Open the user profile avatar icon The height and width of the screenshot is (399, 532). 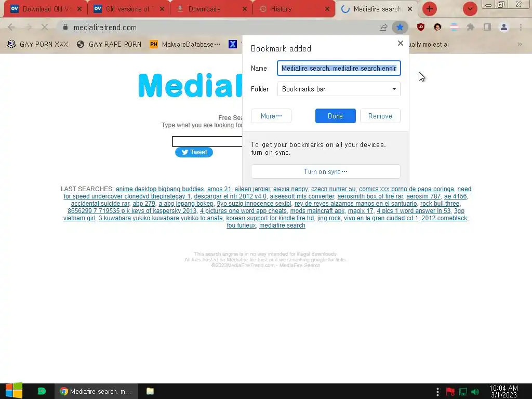click(x=504, y=27)
